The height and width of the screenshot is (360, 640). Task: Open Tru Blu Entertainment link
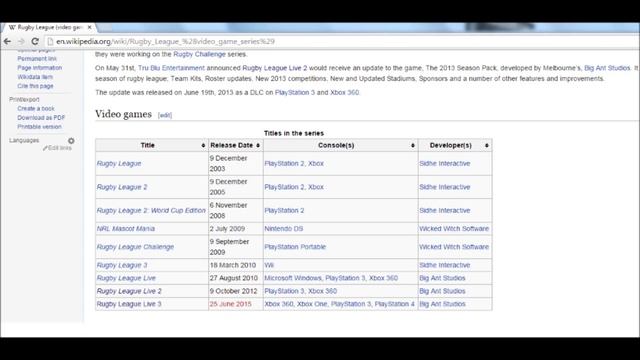tap(171, 68)
